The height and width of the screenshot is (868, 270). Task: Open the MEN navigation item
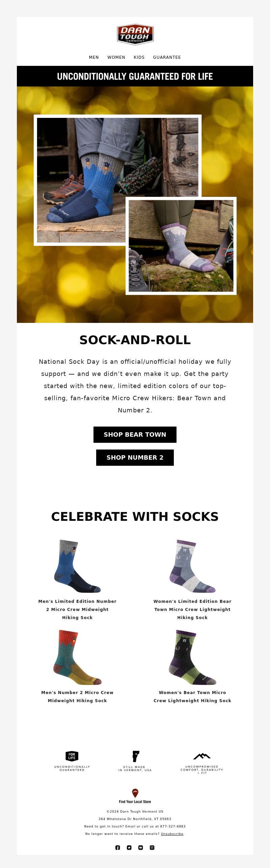[x=94, y=57]
